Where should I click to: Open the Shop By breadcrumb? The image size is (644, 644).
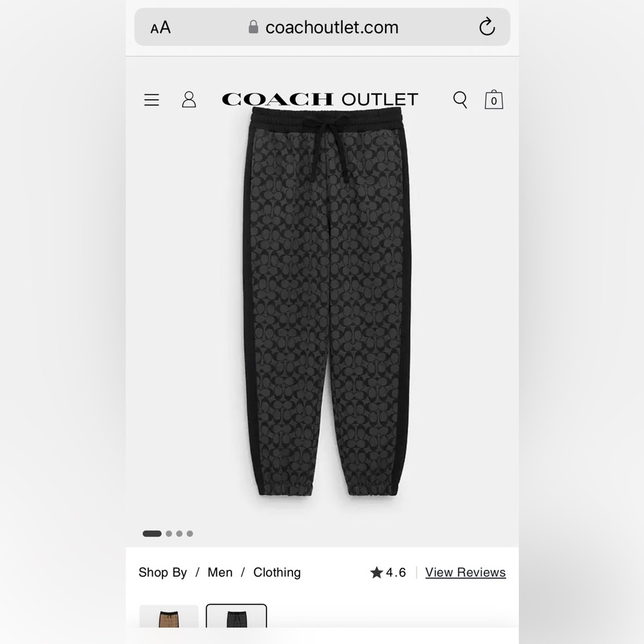pyautogui.click(x=163, y=572)
